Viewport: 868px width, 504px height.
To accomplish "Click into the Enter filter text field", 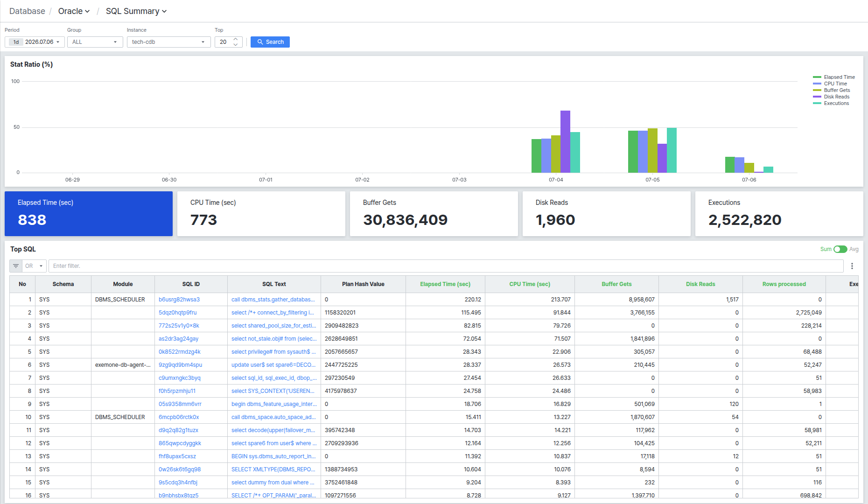I will point(446,266).
